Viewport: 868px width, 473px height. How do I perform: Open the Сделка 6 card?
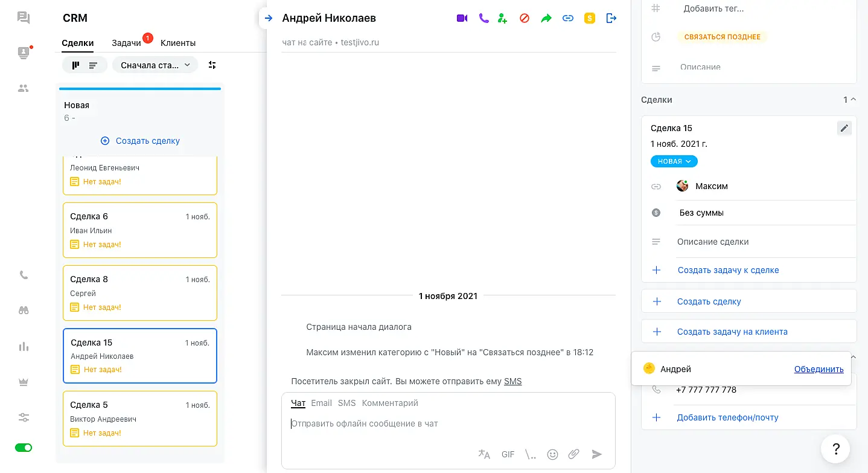click(x=140, y=230)
